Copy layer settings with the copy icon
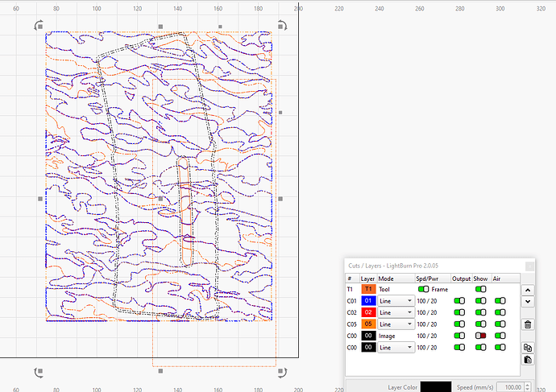The width and height of the screenshot is (556, 392). click(528, 348)
